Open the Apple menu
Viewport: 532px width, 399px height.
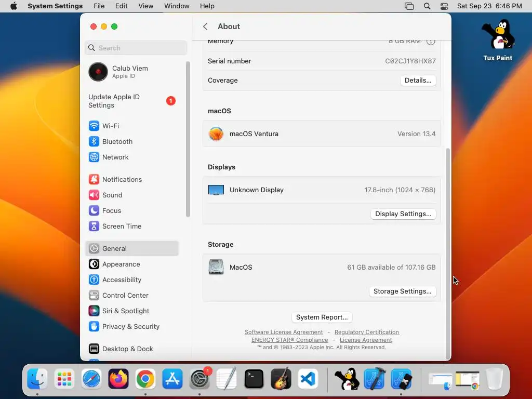click(x=14, y=6)
